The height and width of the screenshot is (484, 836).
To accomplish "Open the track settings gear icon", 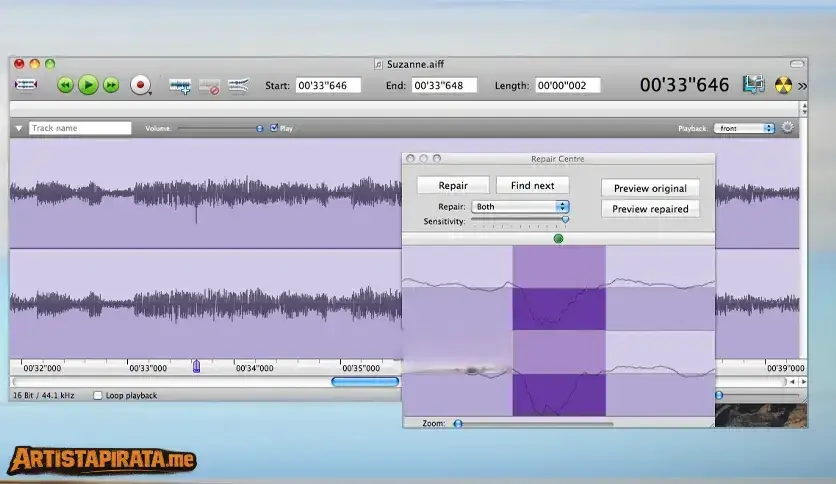I will (x=787, y=127).
